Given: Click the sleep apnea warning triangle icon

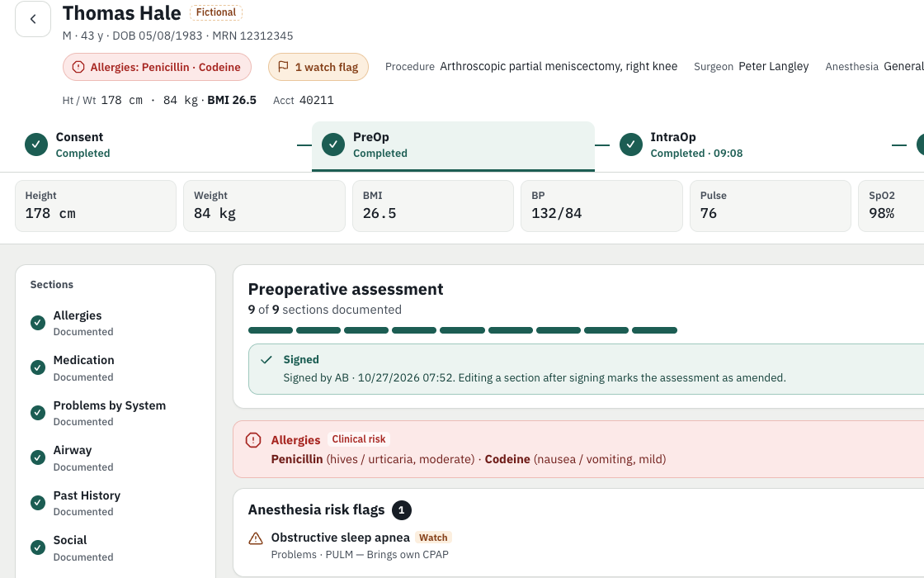Looking at the screenshot, I should (x=256, y=538).
